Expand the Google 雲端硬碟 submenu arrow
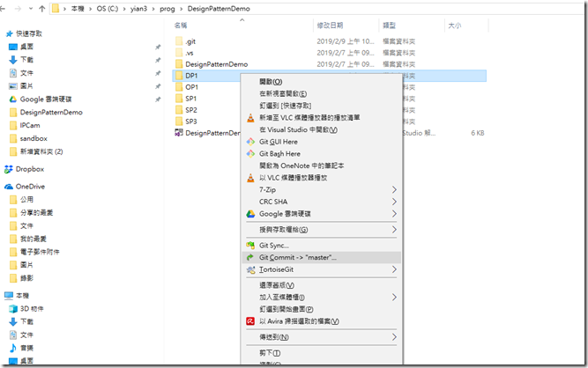Image resolution: width=588 pixels, height=368 pixels. pos(394,214)
